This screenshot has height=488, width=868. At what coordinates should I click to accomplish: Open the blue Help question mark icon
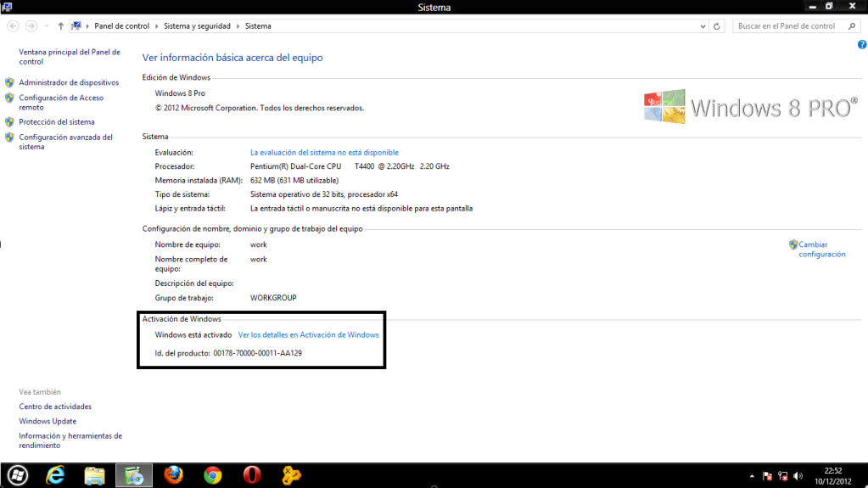pyautogui.click(x=862, y=45)
